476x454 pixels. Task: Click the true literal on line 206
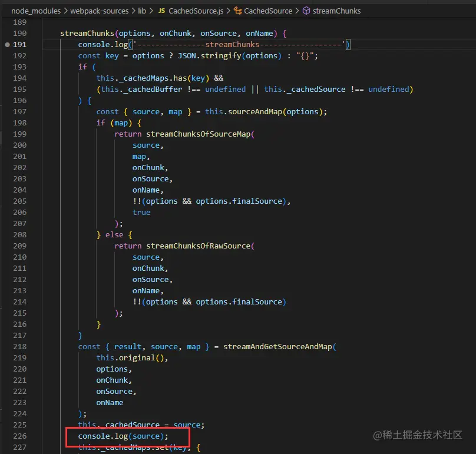click(x=141, y=213)
